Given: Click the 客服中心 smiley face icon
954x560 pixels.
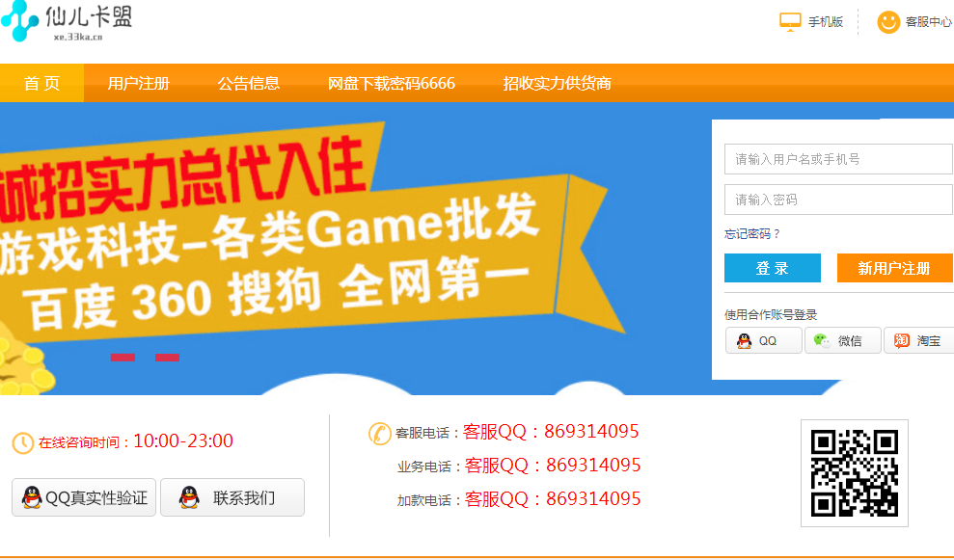Looking at the screenshot, I should point(888,22).
